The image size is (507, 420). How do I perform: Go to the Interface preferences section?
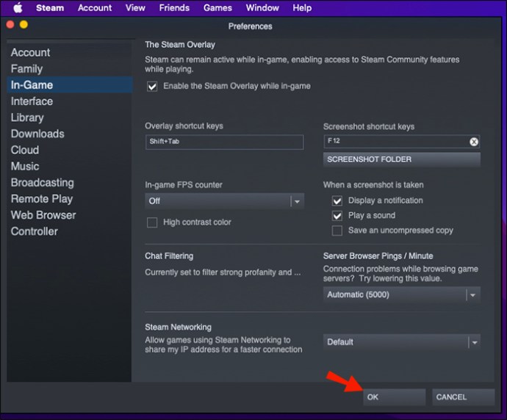[x=70, y=101]
